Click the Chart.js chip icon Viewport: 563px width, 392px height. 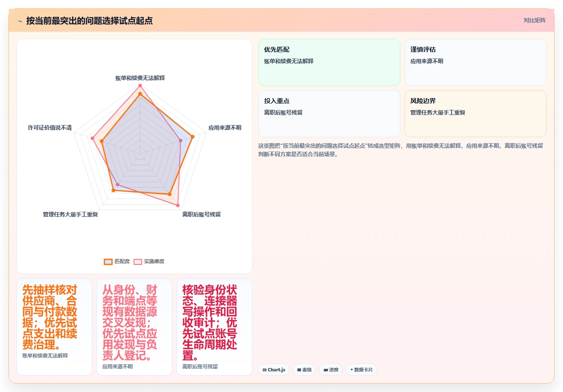click(265, 370)
